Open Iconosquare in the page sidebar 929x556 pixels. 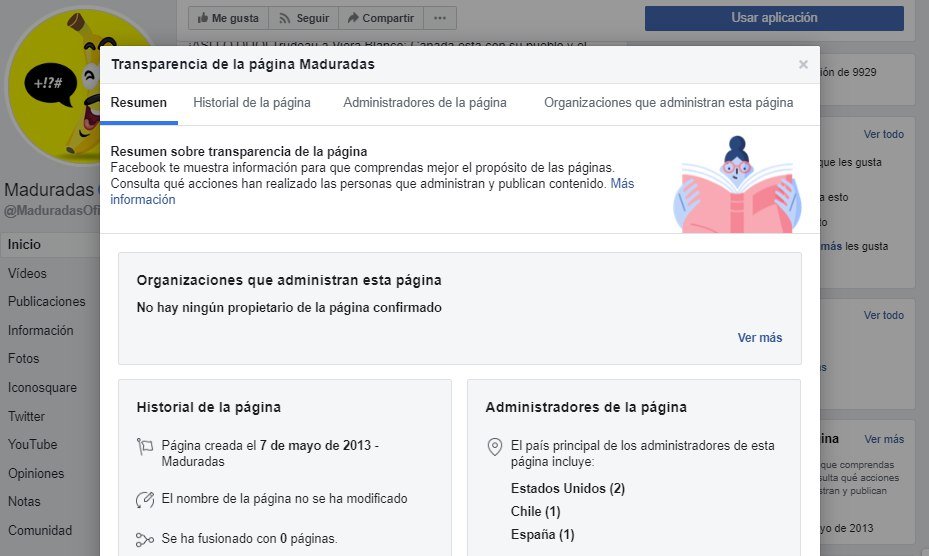click(42, 388)
